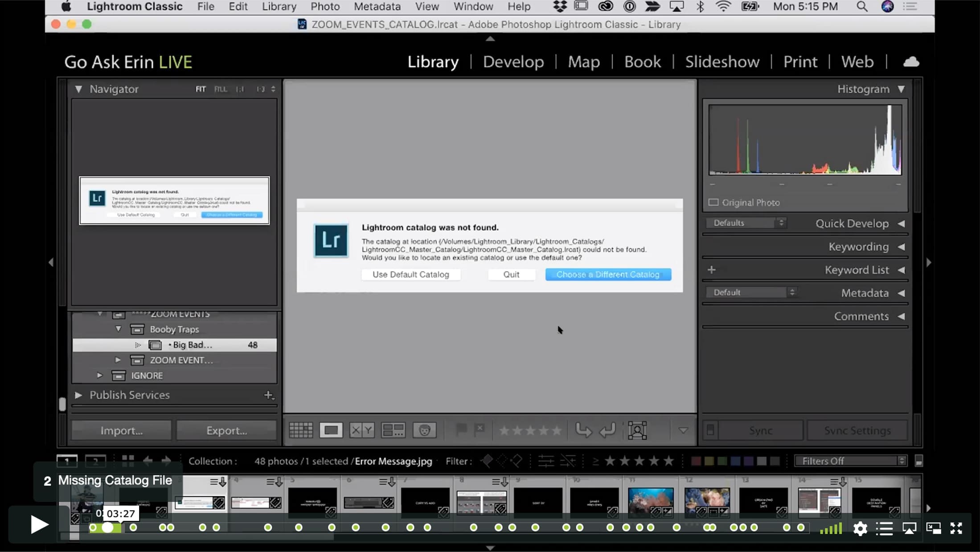Screen dimensions: 980x552
Task: Toggle the filter lock switch
Action: [918, 461]
